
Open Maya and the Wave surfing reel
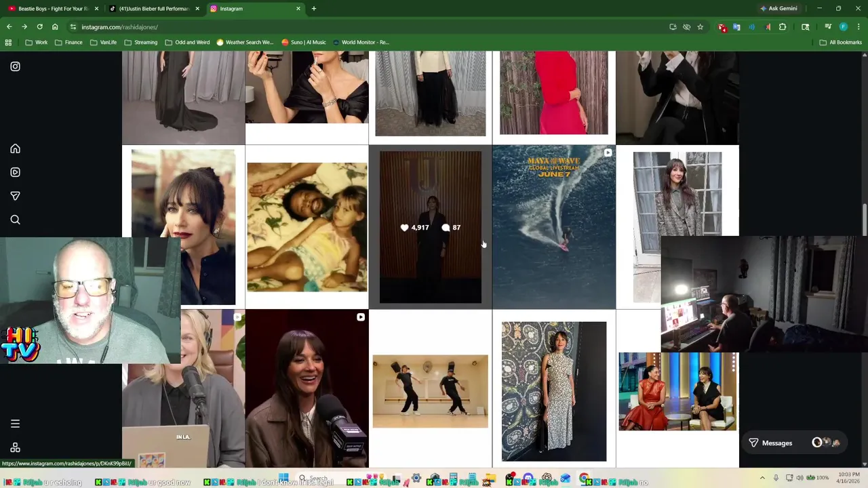554,227
